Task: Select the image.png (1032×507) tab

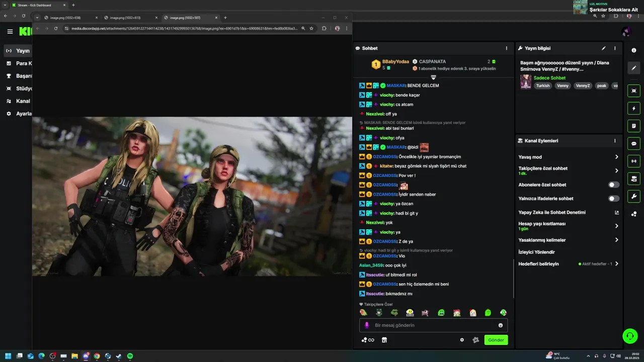Action: [x=191, y=18]
